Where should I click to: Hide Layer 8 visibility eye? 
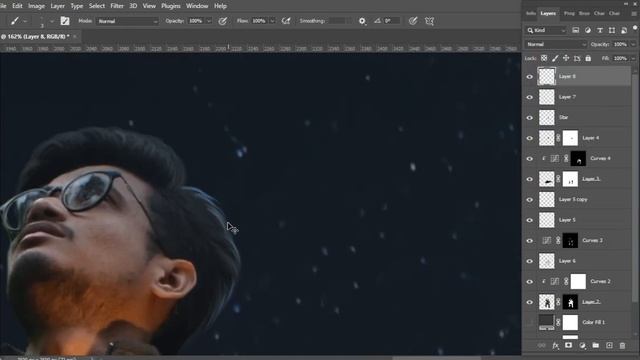tap(530, 77)
